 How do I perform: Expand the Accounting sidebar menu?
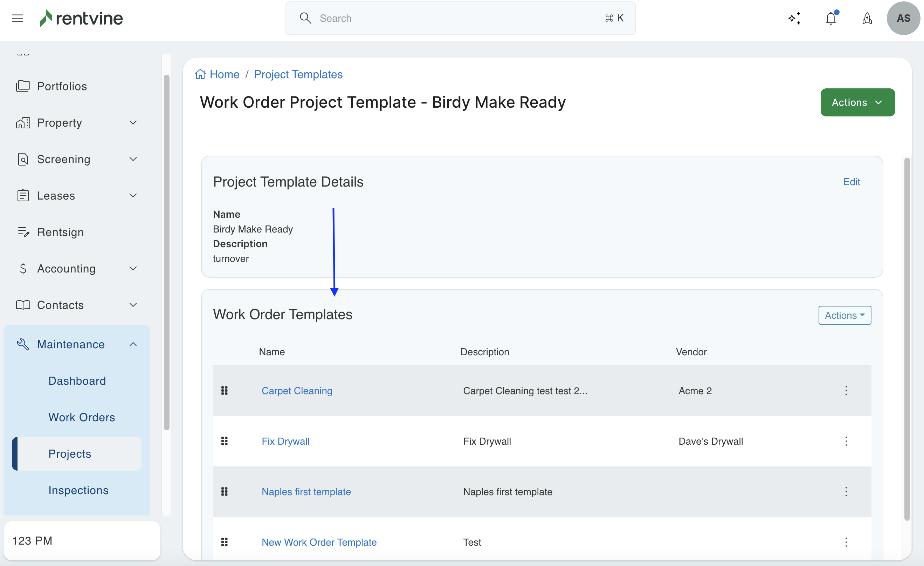(x=133, y=268)
